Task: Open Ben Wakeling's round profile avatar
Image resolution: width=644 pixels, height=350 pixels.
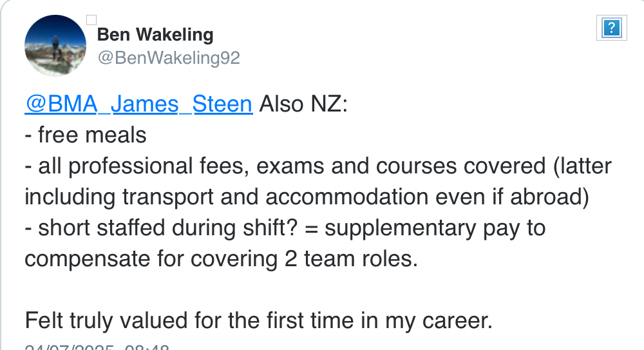Action: [x=55, y=46]
